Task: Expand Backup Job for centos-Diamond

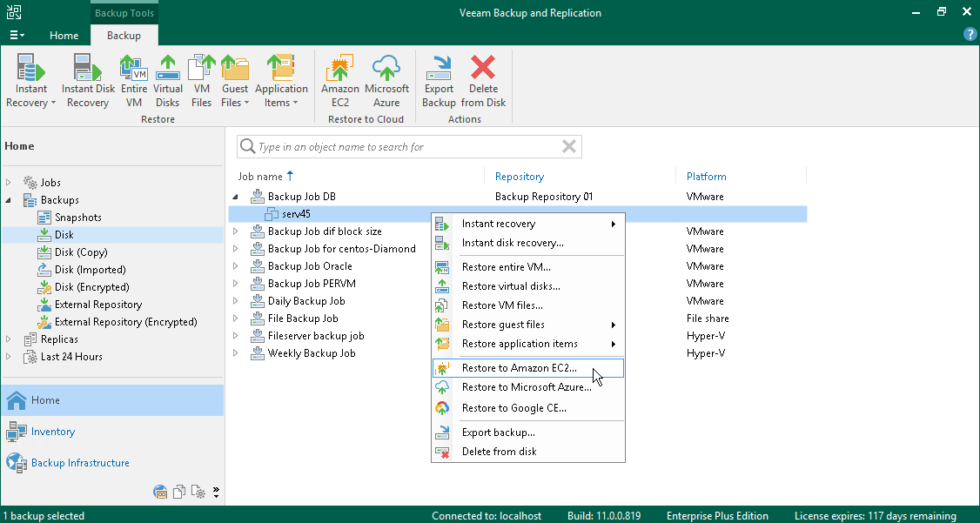Action: click(x=236, y=249)
